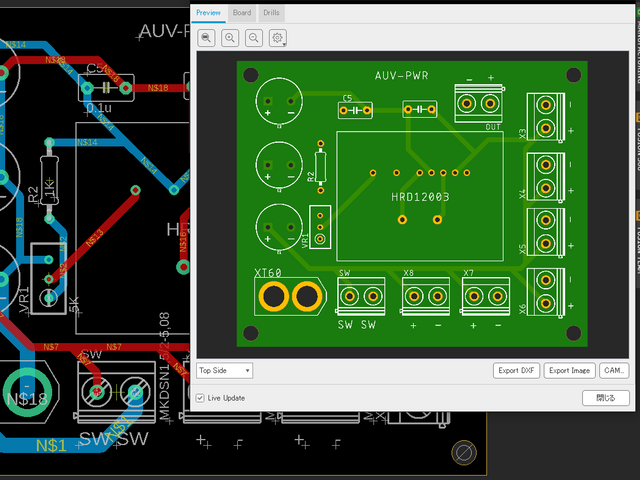Click the C5 label in the preview
640x480 pixels.
(x=347, y=98)
